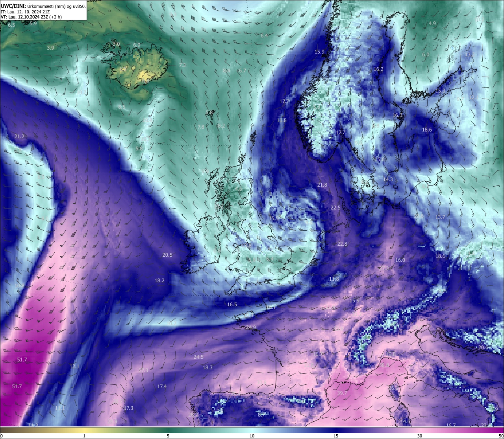Click the 14.3 value near Denmark

(x=388, y=179)
